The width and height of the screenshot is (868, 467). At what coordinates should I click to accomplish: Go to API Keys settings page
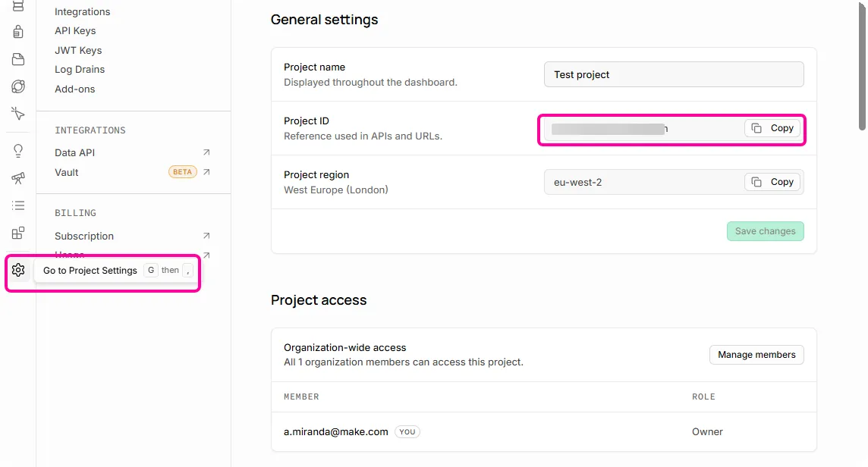tap(75, 31)
